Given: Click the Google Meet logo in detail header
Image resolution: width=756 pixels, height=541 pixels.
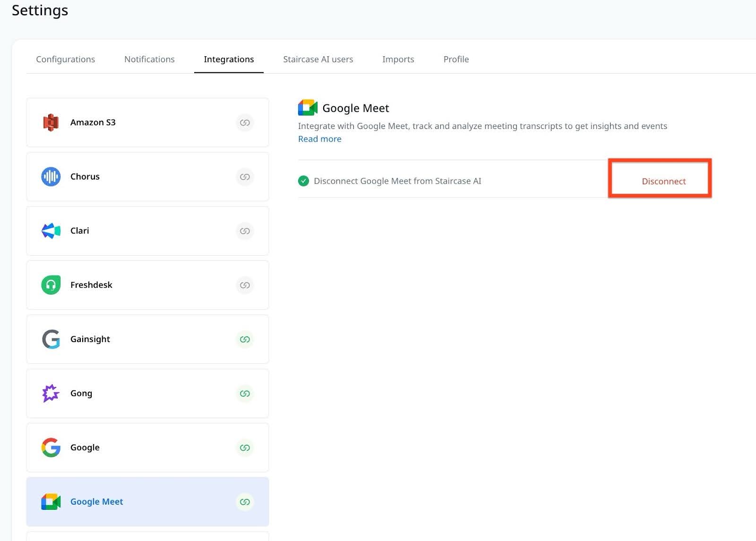Looking at the screenshot, I should tap(308, 108).
